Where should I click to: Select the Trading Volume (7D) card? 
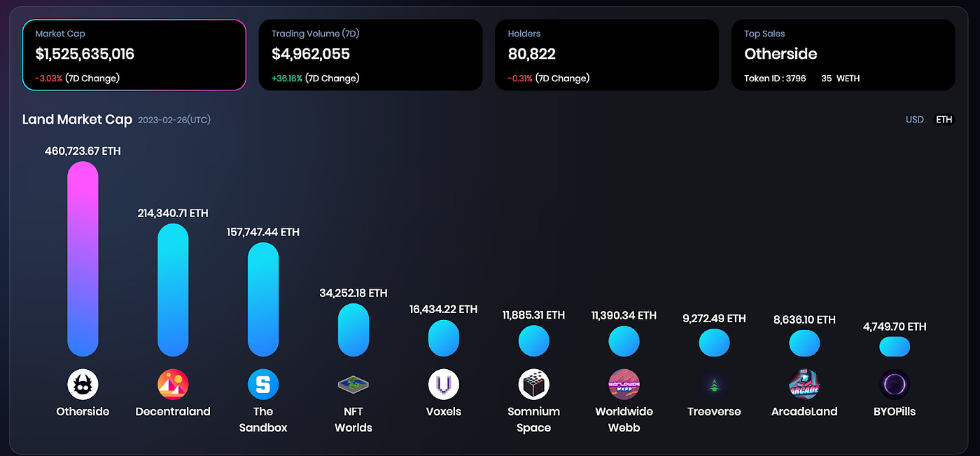coord(371,55)
